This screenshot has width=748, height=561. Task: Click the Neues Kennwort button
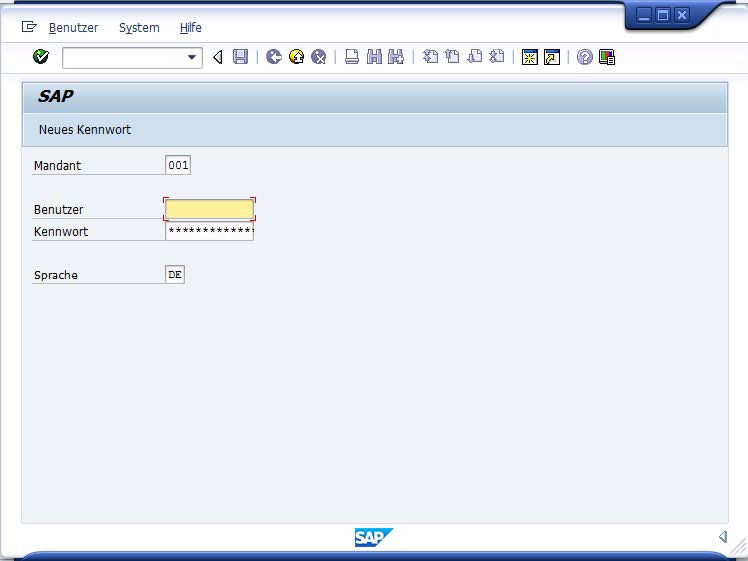coord(85,130)
